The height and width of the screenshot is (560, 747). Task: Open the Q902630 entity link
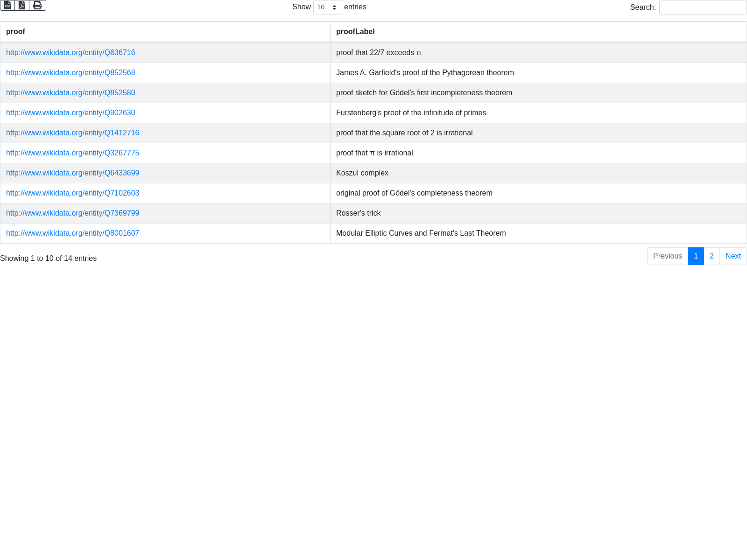(70, 113)
